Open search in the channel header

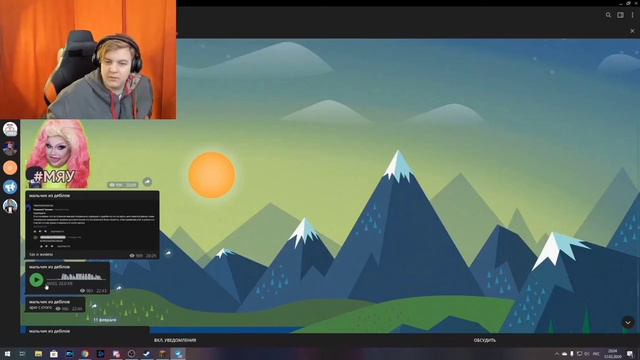[x=608, y=15]
